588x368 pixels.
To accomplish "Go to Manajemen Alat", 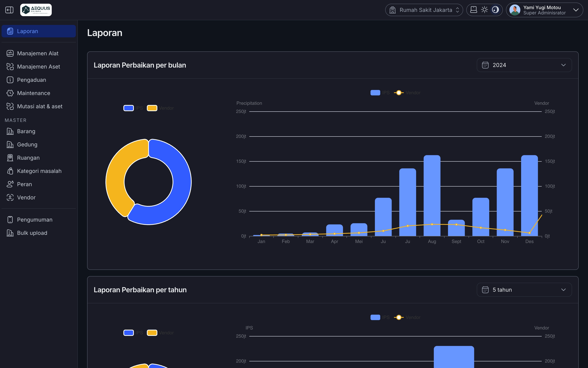I will coord(39,53).
